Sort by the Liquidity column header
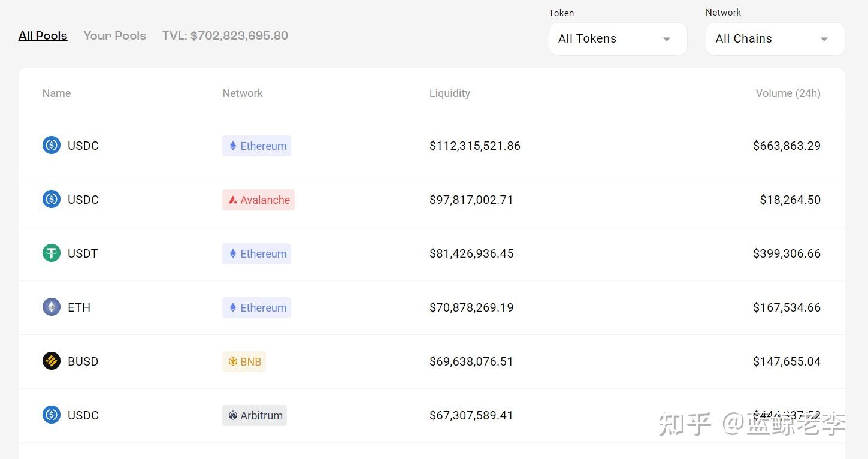This screenshot has height=459, width=868. [x=450, y=93]
